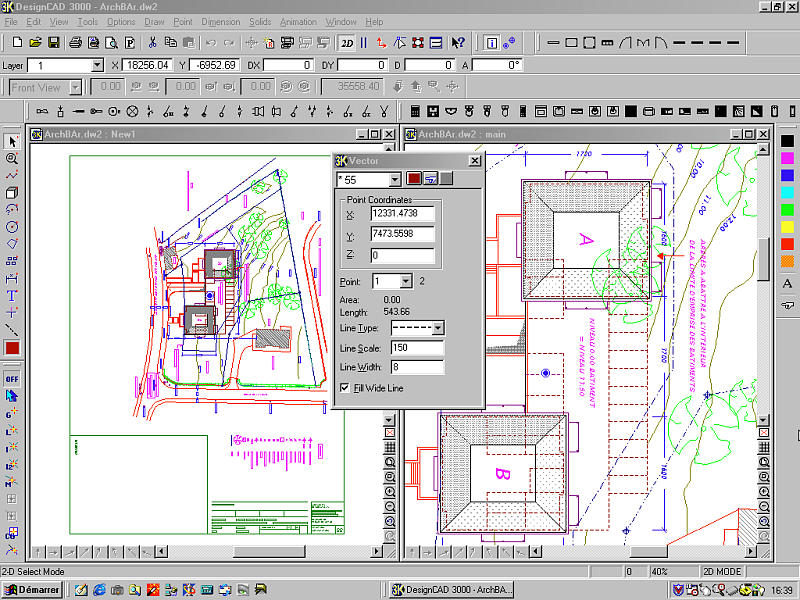Open the Point number dropdown in Vector dialog
800x600 pixels.
[x=405, y=281]
